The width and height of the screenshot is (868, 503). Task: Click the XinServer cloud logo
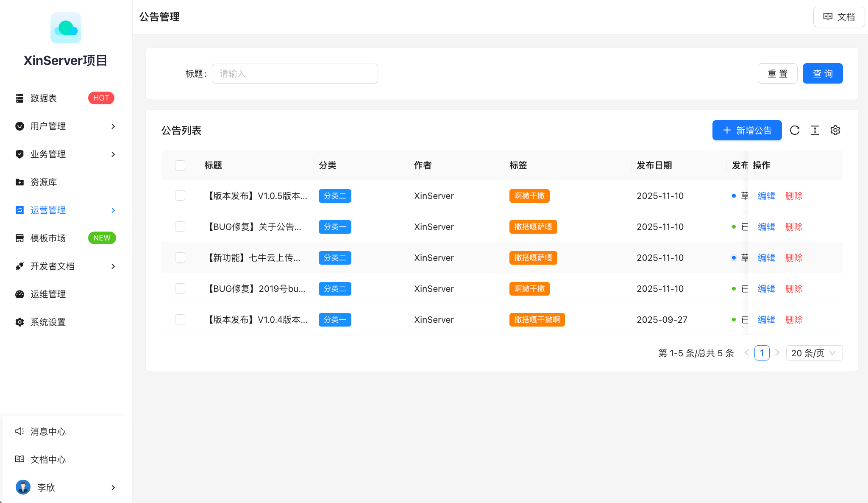coord(66,28)
